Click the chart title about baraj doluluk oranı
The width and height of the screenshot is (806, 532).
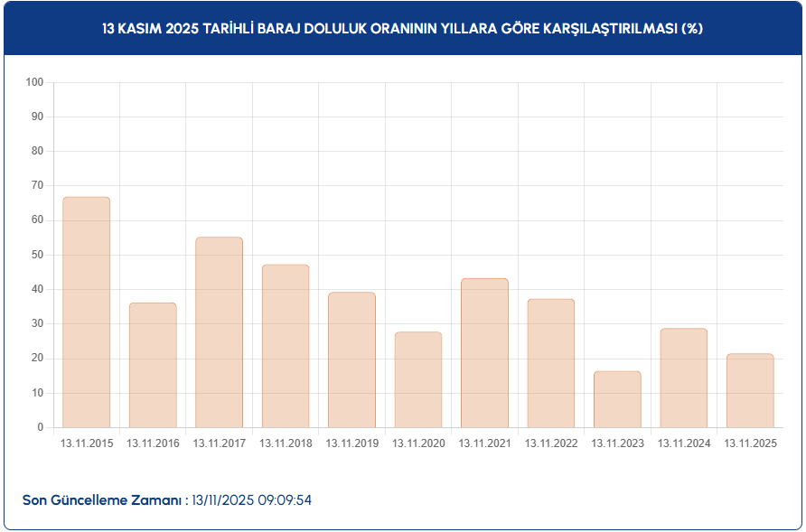(x=403, y=28)
